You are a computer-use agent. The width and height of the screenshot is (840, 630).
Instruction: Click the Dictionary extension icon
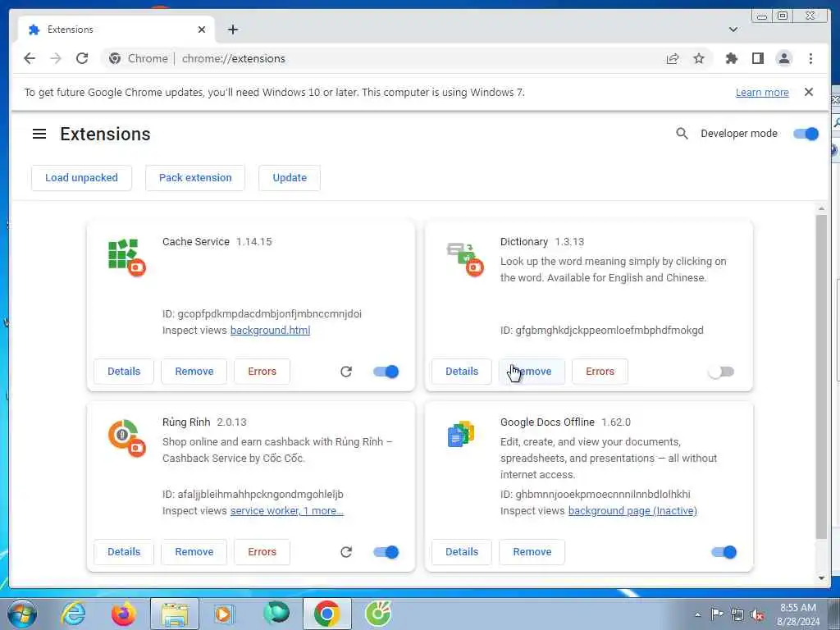[464, 258]
